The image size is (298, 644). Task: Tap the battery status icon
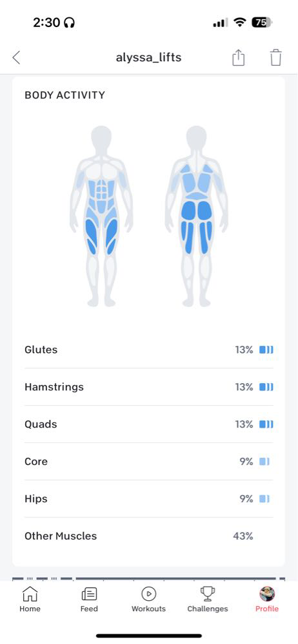coord(262,23)
